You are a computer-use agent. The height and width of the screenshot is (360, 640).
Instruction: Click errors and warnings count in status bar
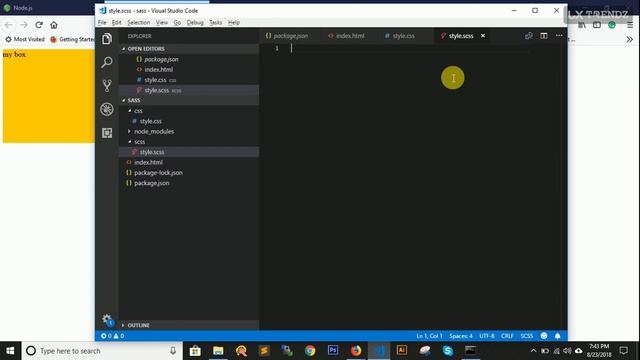(x=112, y=336)
